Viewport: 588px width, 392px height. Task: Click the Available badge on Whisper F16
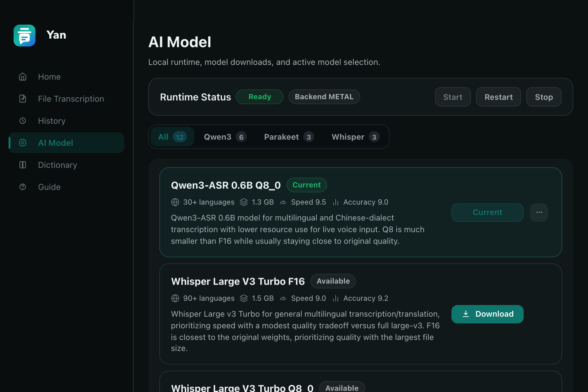coord(333,281)
